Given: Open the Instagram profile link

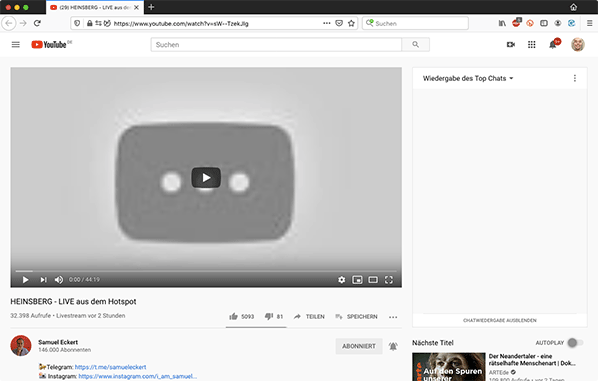Looking at the screenshot, I should pyautogui.click(x=138, y=376).
